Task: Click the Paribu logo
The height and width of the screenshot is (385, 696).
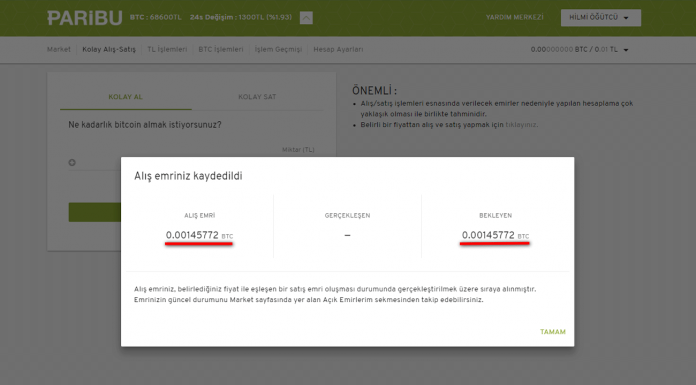Action: [x=85, y=18]
